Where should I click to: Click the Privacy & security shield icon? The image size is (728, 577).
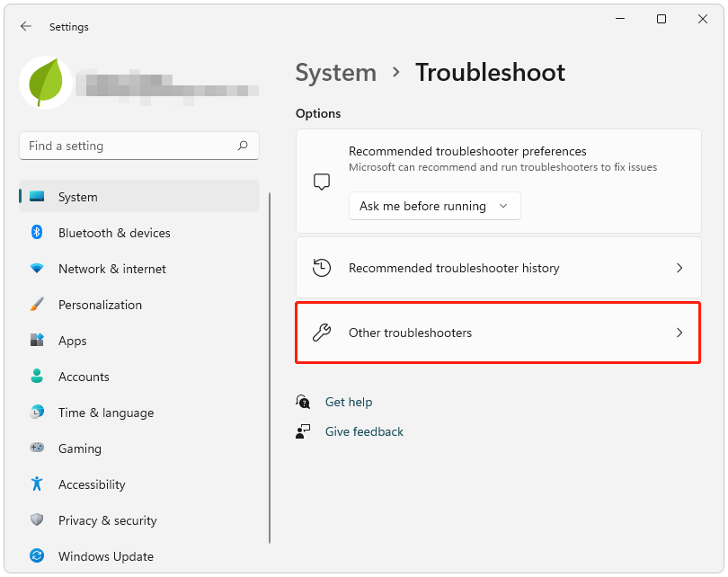tap(37, 519)
